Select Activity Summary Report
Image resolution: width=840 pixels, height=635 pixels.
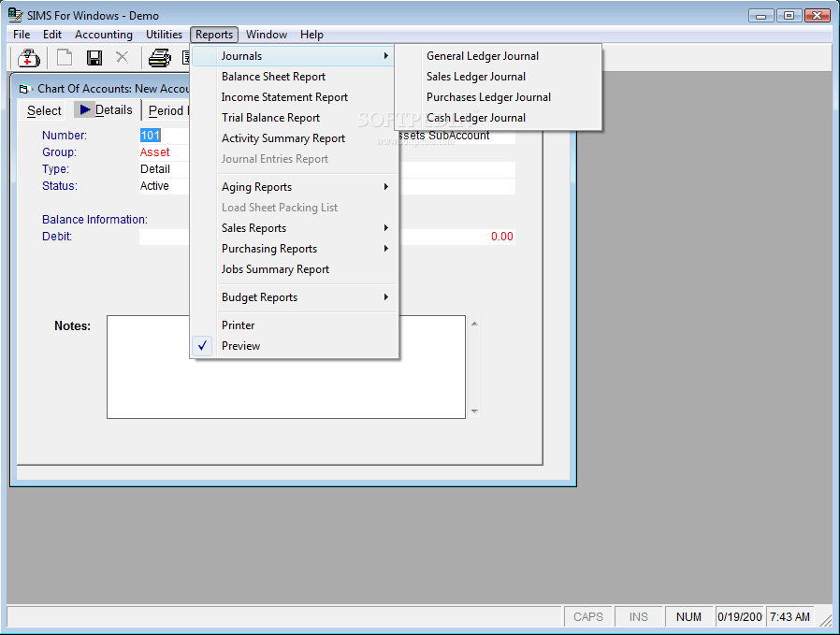click(295, 138)
